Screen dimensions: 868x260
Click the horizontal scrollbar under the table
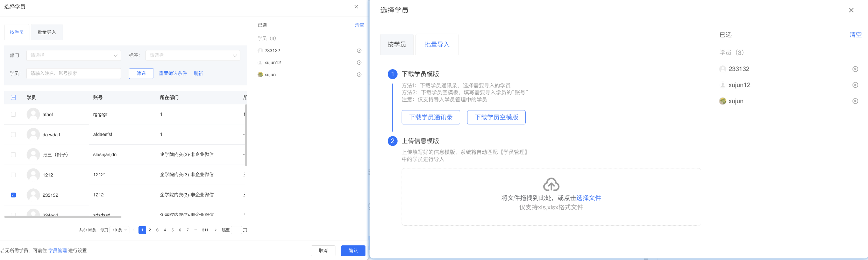coord(63,217)
